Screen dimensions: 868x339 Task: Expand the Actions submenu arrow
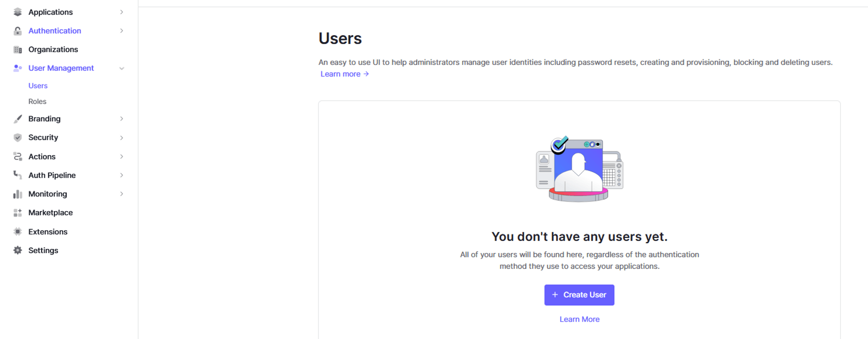tap(122, 156)
